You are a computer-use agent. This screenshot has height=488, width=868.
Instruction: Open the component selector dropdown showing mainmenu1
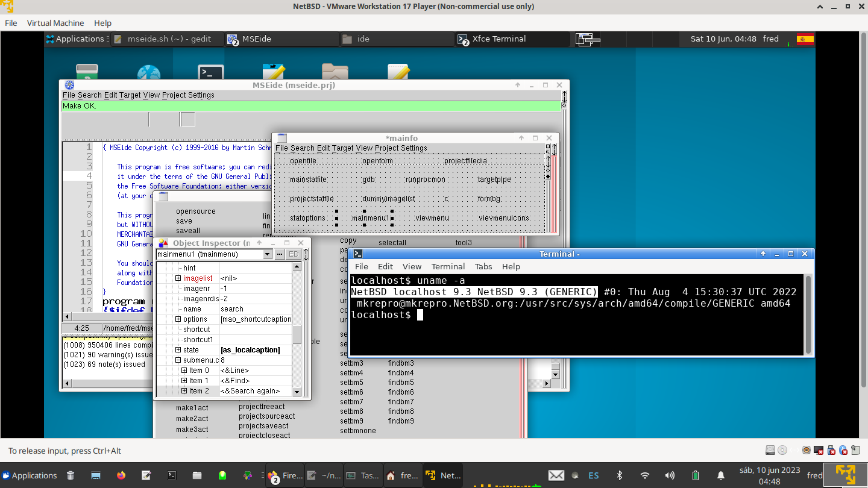(x=266, y=254)
